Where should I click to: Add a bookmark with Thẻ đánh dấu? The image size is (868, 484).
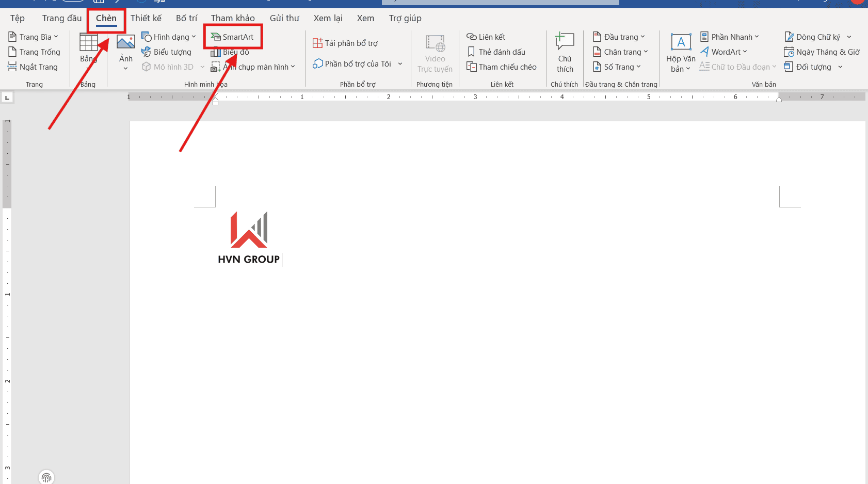498,52
